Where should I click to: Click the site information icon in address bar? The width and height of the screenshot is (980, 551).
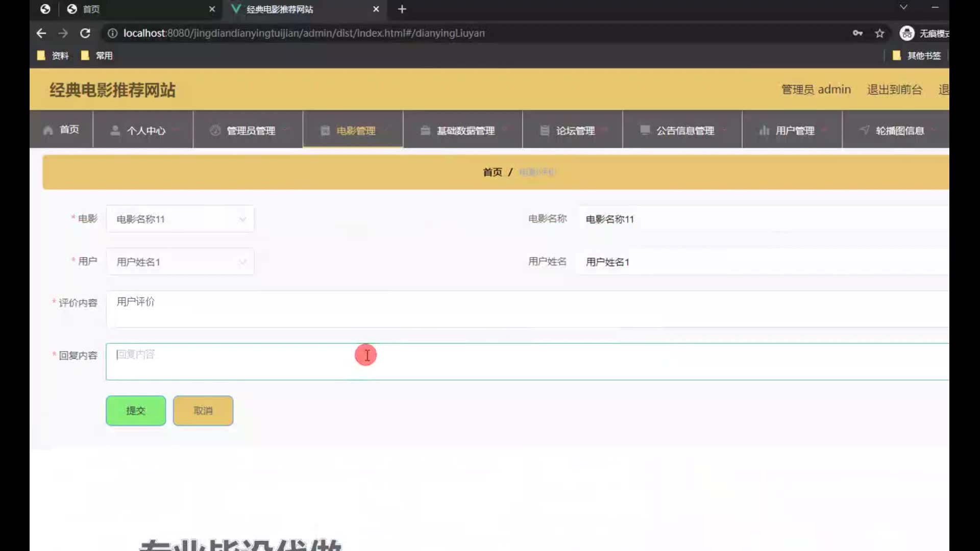coord(112,33)
